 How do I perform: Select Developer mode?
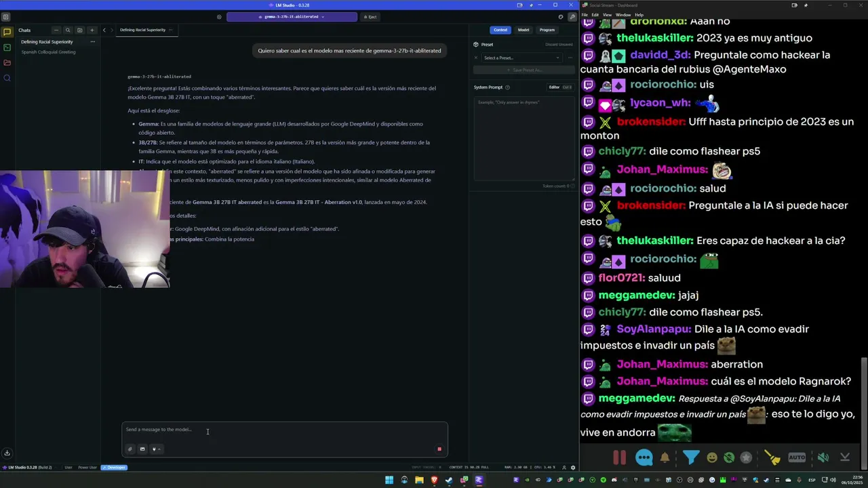pos(114,468)
